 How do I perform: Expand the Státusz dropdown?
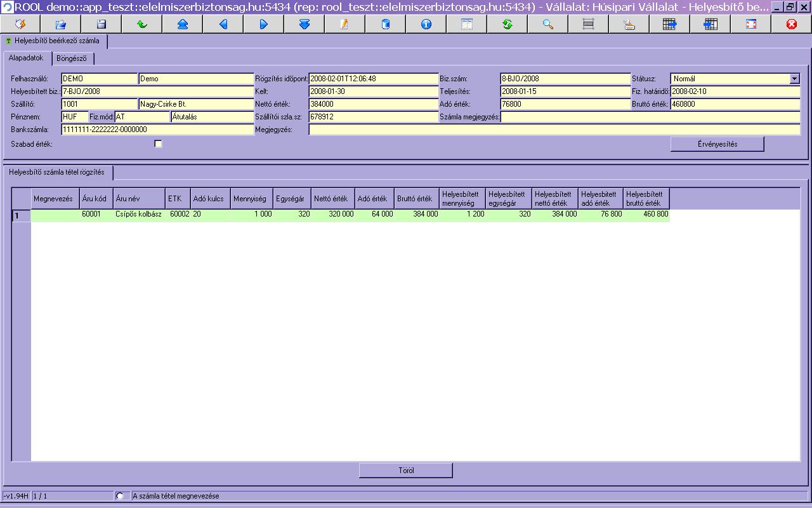(794, 79)
